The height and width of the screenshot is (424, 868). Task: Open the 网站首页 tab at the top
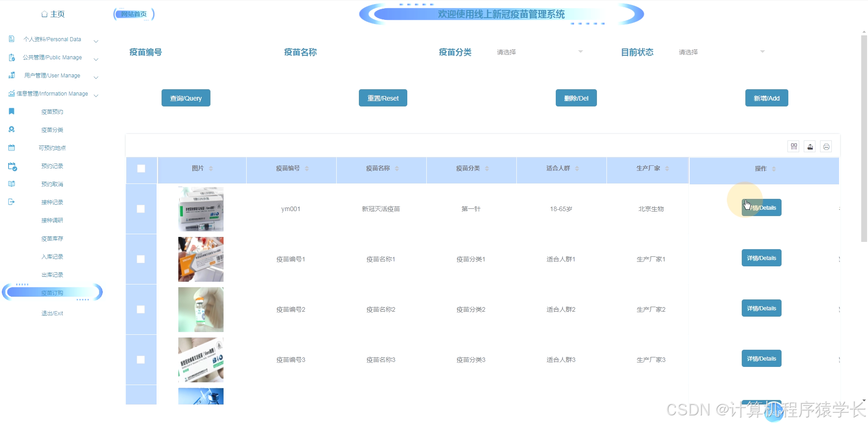(134, 14)
